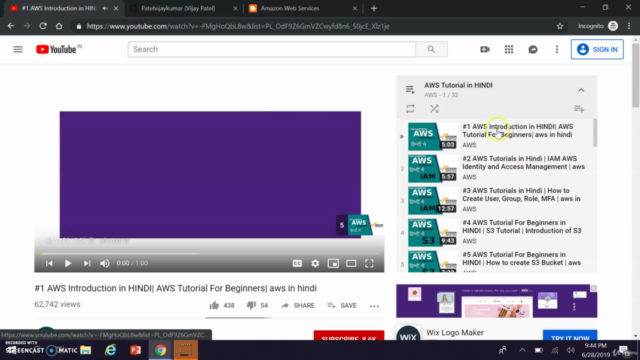
Task: Click the search magnifier button
Action: point(431,49)
